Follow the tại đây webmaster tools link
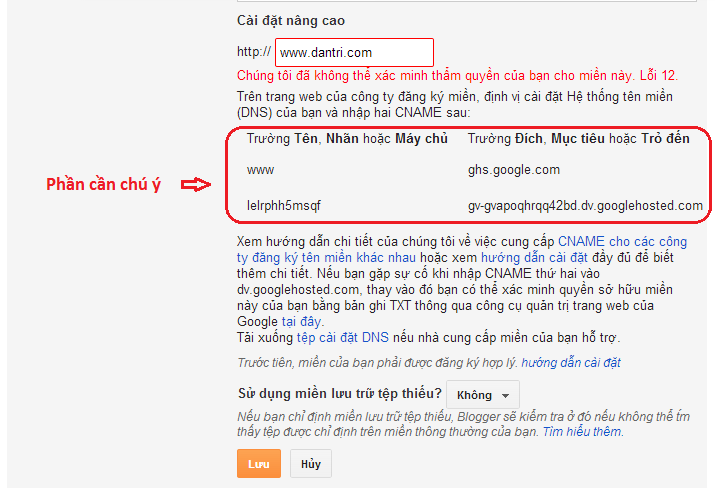 point(301,321)
